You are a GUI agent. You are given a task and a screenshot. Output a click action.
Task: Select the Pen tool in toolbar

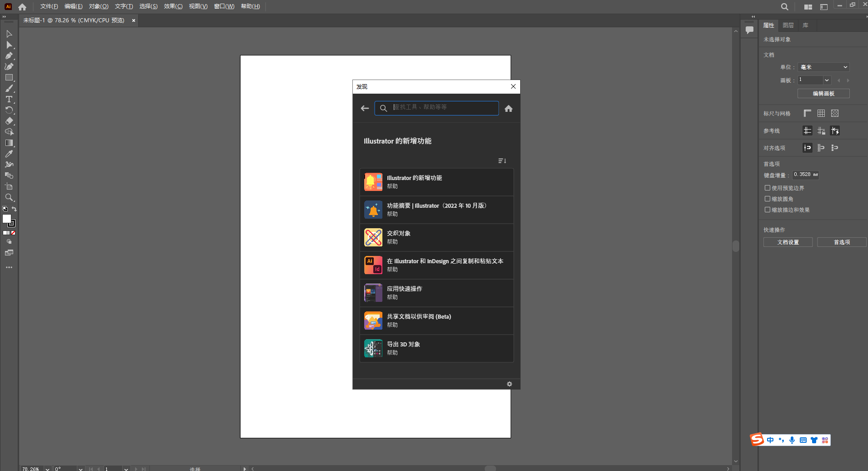(9, 56)
